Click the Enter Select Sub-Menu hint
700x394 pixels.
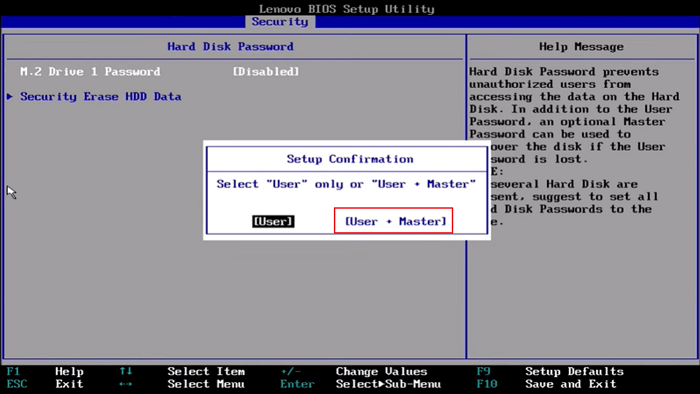coord(360,384)
